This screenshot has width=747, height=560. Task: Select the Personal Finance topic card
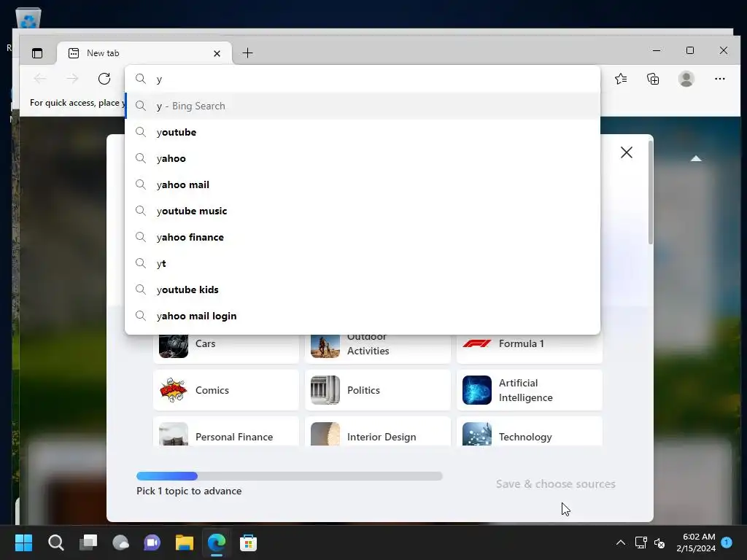coord(226,432)
